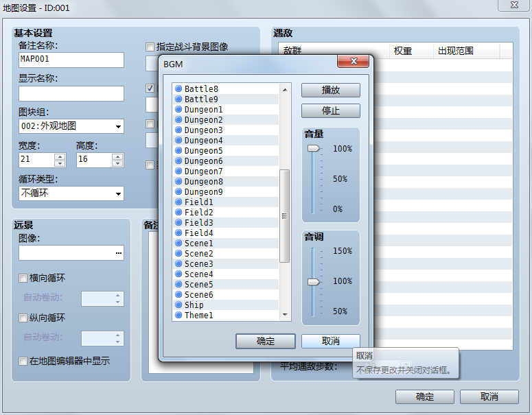Click 确定 in the map settings window
The image size is (532, 415).
point(425,396)
